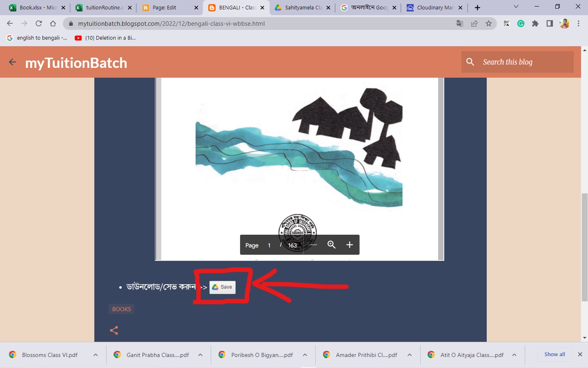Open the myTuitionBatch blog title
The width and height of the screenshot is (588, 368).
coord(76,63)
